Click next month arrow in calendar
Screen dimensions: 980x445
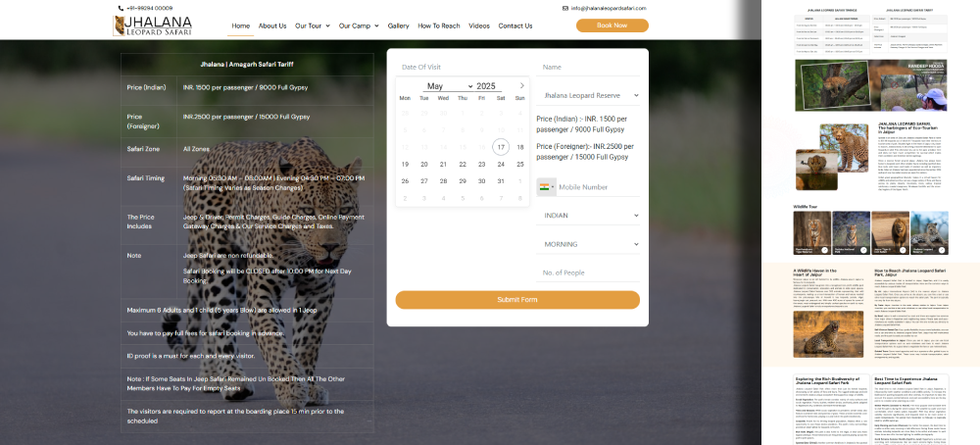coord(521,86)
